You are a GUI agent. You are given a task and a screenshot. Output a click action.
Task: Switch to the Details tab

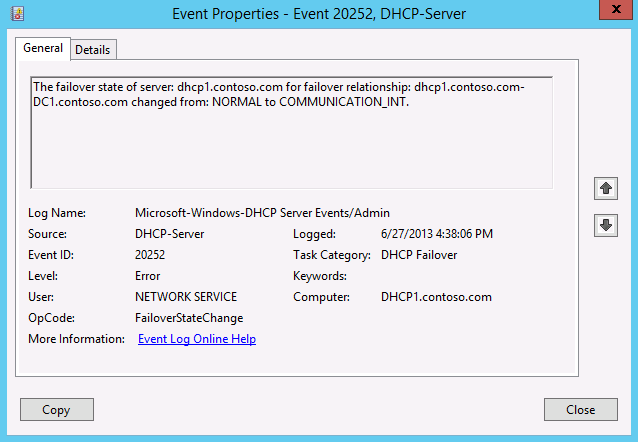(93, 50)
